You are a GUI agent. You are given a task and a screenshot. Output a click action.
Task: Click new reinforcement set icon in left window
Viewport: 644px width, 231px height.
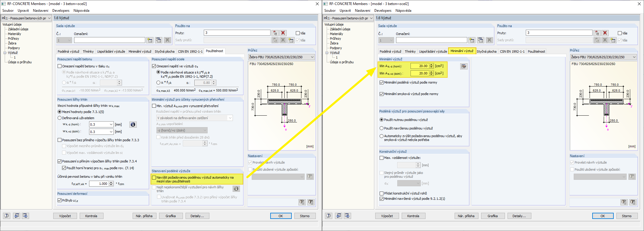[x=150, y=40]
